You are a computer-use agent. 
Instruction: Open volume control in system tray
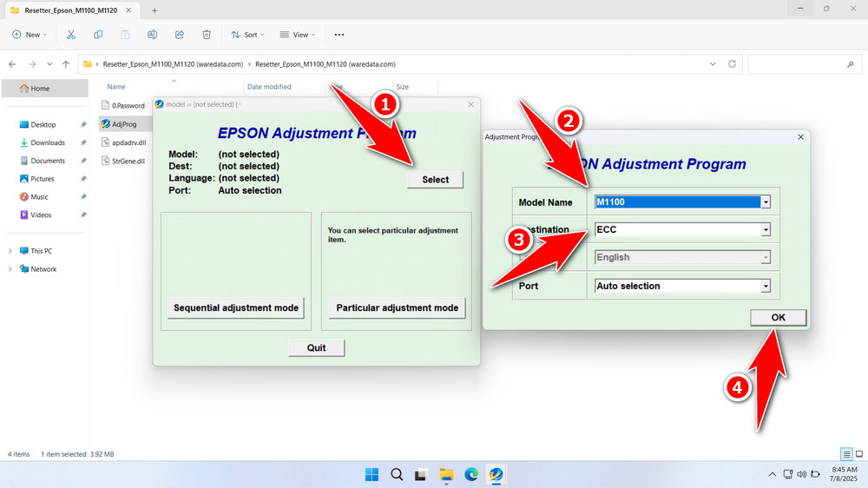pos(801,474)
